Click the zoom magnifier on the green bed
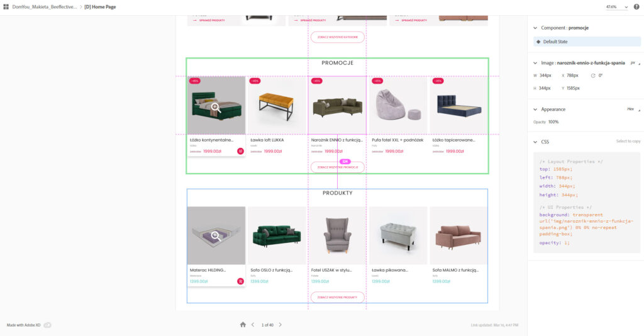644x336 pixels. pyautogui.click(x=216, y=108)
